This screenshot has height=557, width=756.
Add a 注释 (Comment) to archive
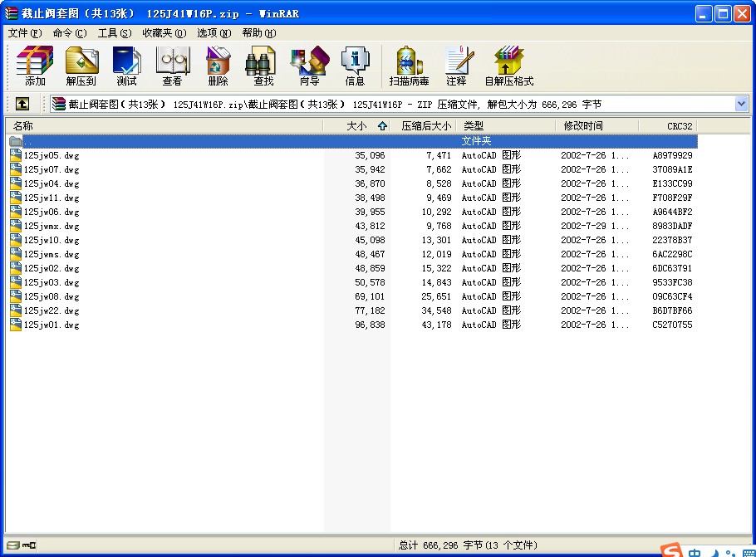459,65
